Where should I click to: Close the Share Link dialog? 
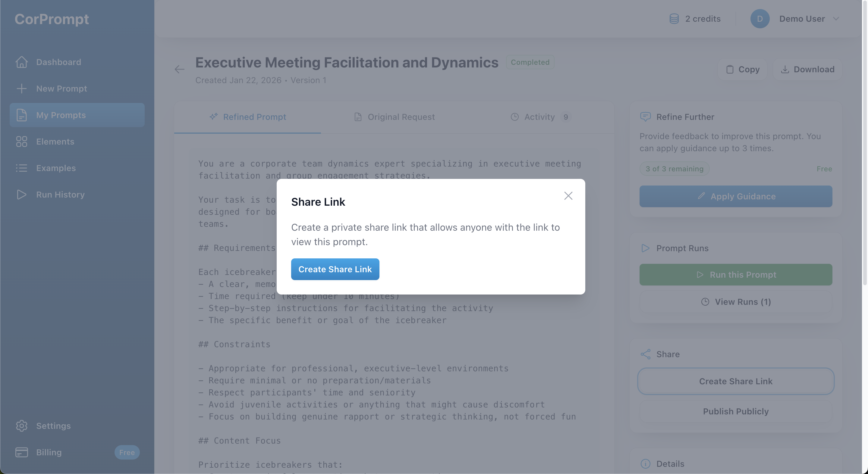pos(568,195)
